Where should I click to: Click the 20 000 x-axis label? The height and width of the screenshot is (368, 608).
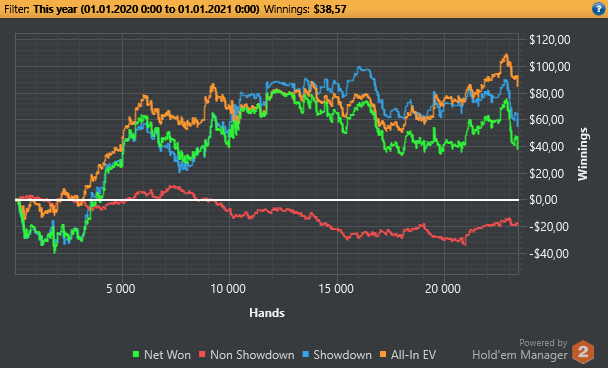443,289
